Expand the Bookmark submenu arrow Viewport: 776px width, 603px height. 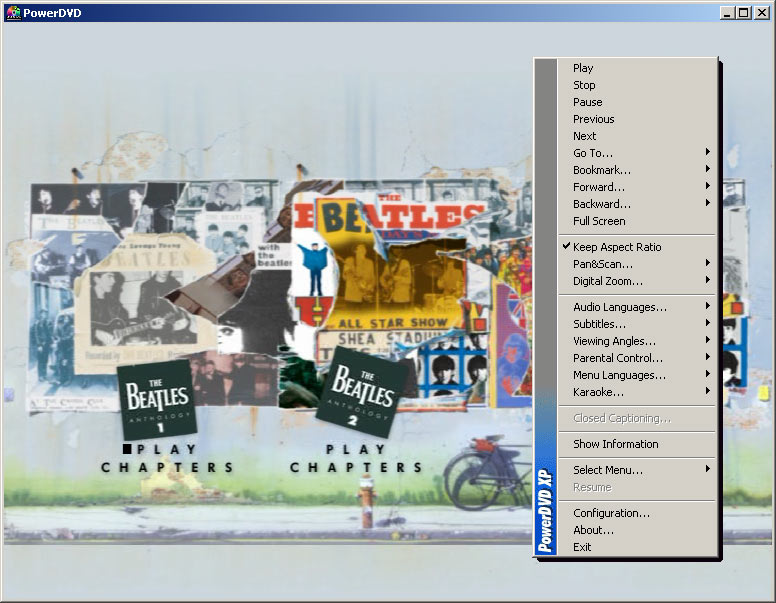pos(708,169)
